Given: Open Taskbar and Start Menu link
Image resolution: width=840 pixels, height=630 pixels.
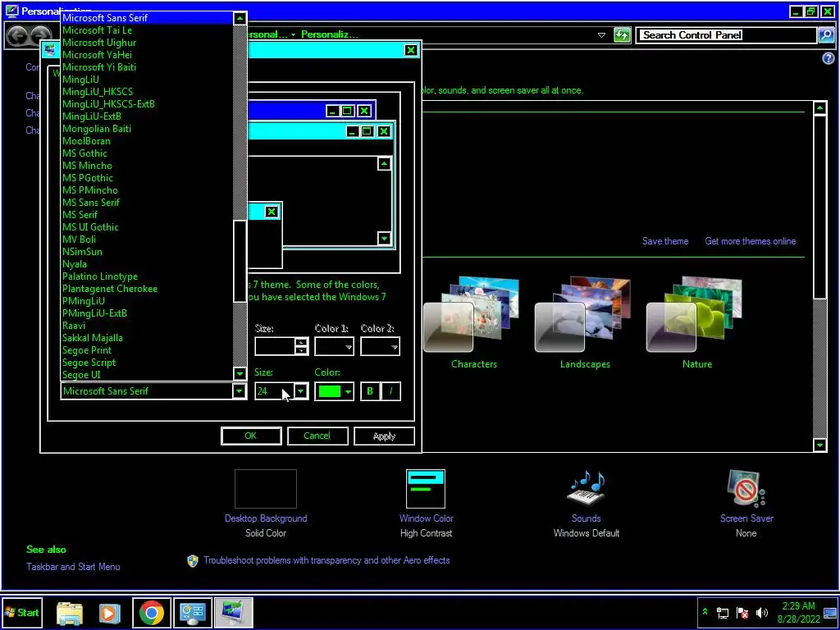Looking at the screenshot, I should coord(73,567).
